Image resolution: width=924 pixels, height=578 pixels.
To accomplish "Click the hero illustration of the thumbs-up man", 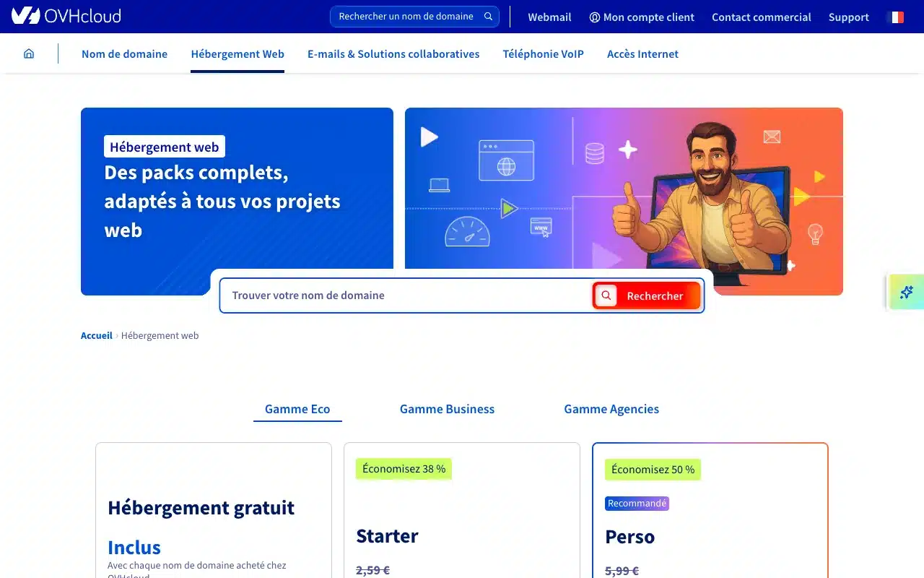I will tap(624, 202).
